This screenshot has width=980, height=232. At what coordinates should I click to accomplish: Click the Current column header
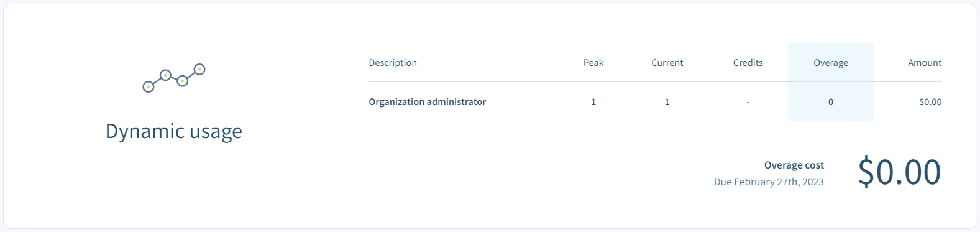667,63
